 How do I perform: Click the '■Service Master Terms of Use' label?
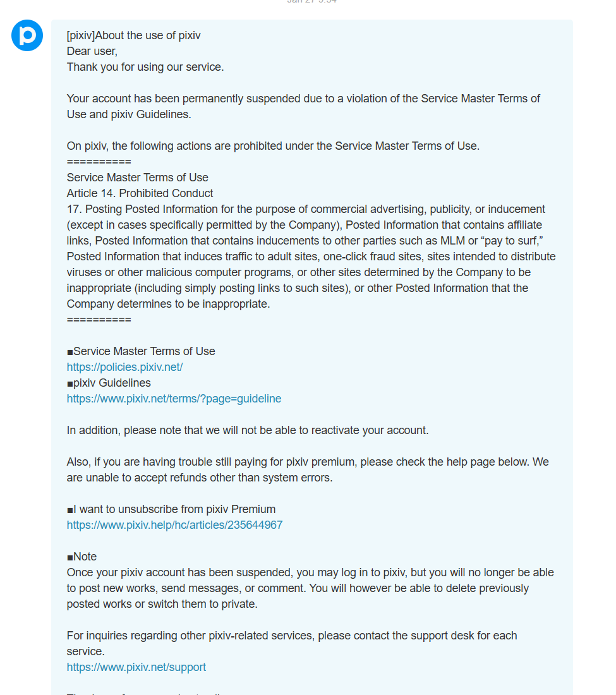[141, 351]
